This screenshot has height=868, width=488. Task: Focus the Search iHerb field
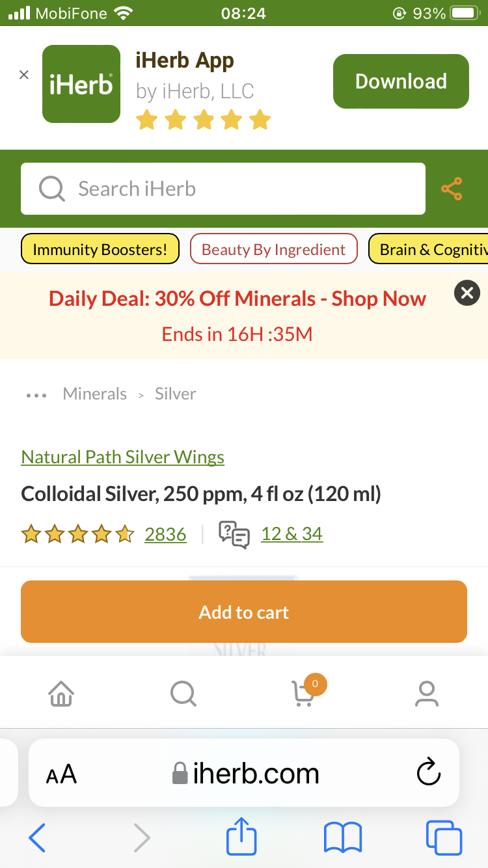pos(223,189)
